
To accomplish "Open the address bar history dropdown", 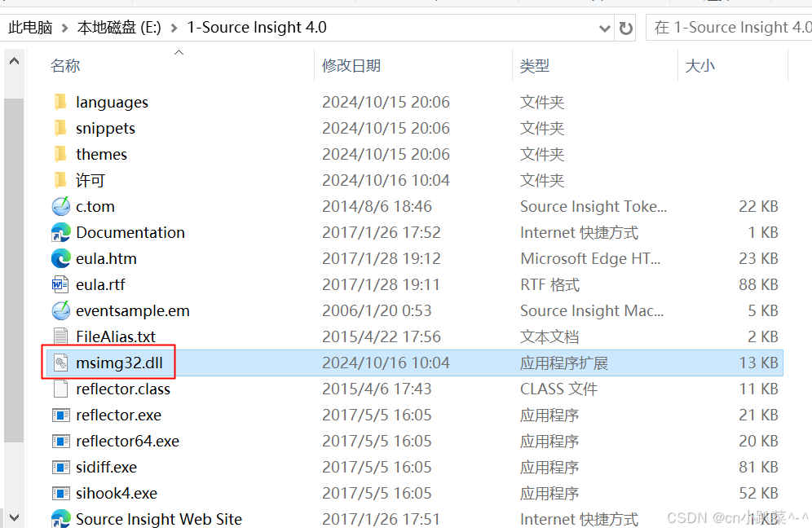I will (604, 29).
